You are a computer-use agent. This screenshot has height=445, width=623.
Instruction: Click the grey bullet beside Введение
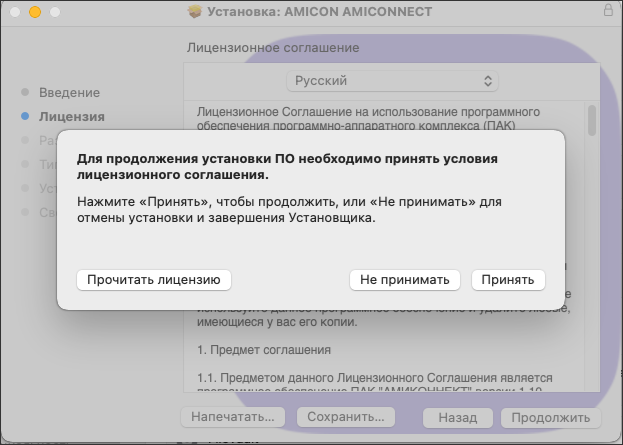pos(25,92)
